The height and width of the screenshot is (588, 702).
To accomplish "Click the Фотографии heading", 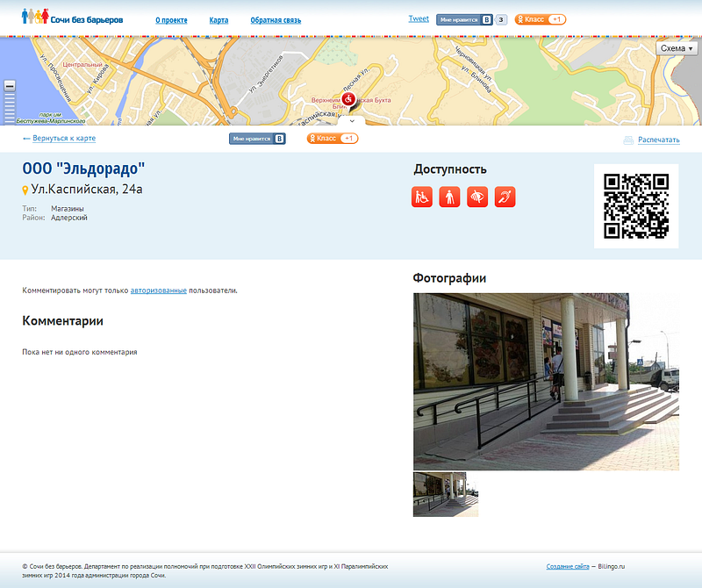I will point(449,278).
